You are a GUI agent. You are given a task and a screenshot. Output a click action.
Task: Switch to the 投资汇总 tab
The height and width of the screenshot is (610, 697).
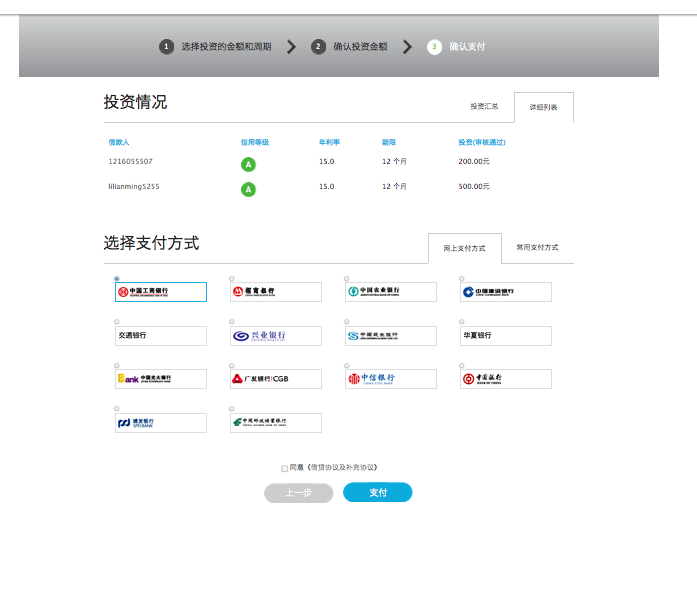pos(484,106)
